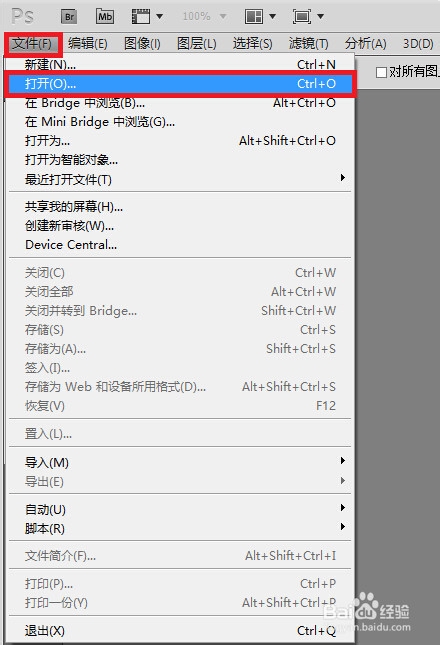
Task: Choose 退出(X) to quit Photoshop
Action: coord(180,631)
